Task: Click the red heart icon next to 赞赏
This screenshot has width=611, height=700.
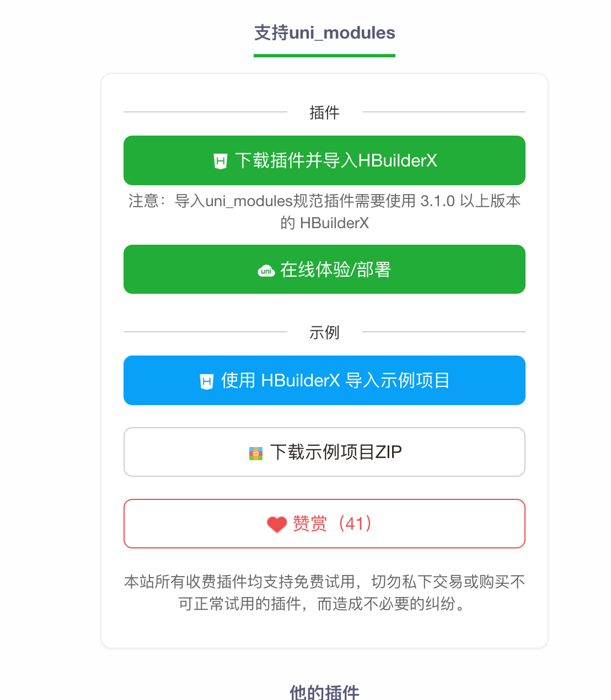Action: pyautogui.click(x=277, y=524)
